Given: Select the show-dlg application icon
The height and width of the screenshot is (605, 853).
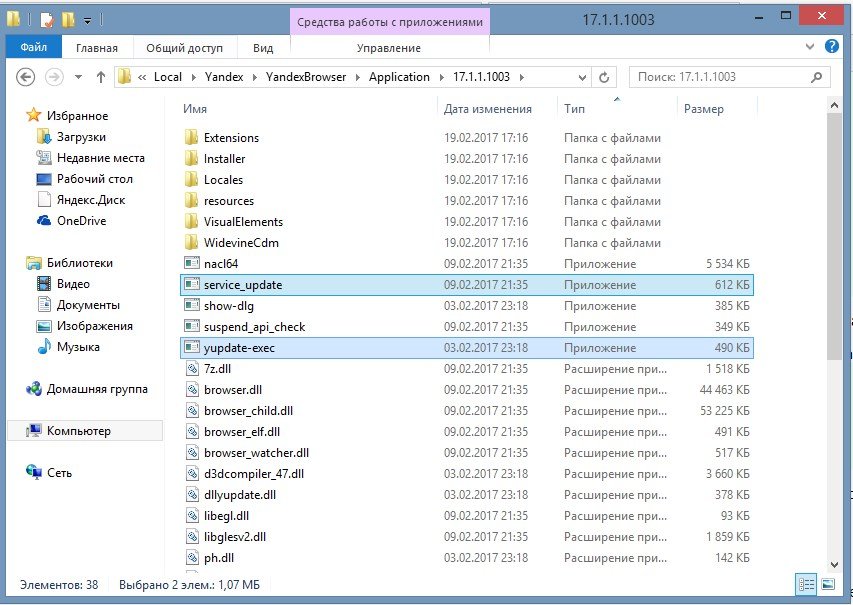Looking at the screenshot, I should pos(191,305).
